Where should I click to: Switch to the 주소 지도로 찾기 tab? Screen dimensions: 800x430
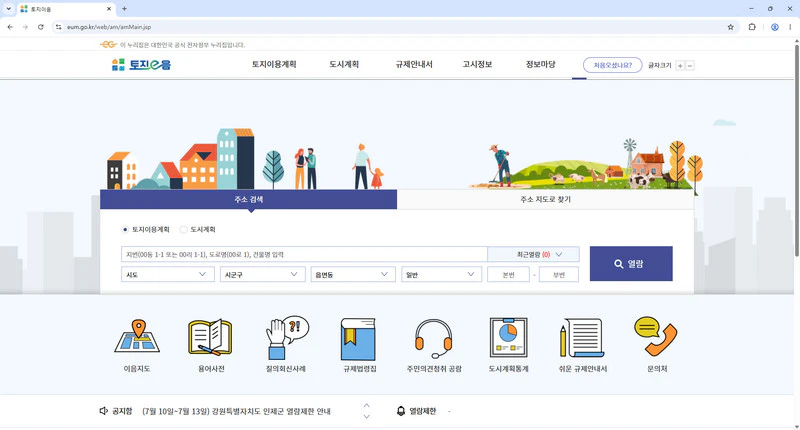(x=545, y=199)
